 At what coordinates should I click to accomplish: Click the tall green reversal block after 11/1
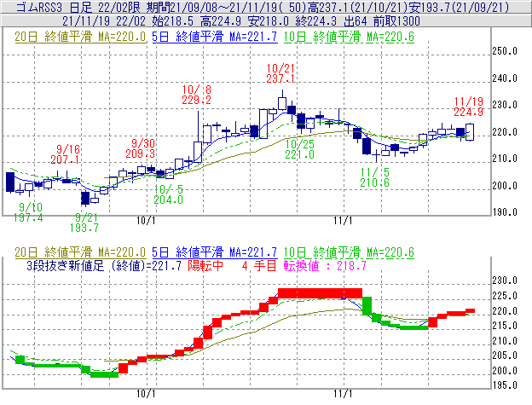coord(367,306)
